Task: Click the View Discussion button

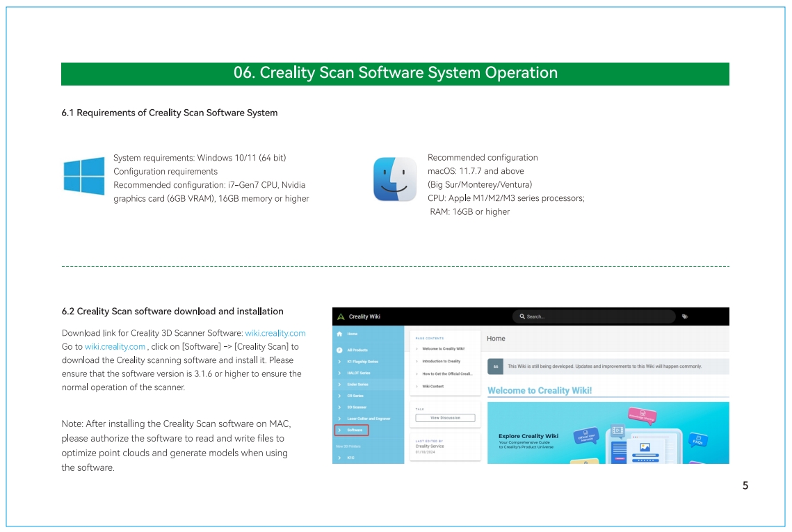Action: [445, 418]
